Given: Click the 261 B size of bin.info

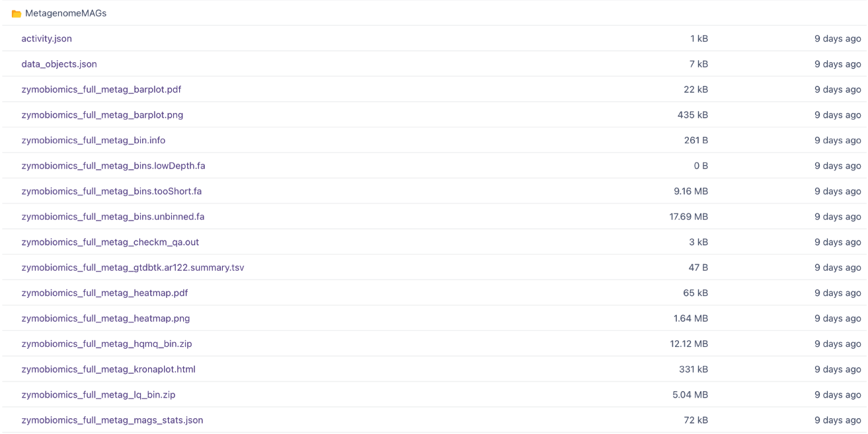Looking at the screenshot, I should coord(696,141).
